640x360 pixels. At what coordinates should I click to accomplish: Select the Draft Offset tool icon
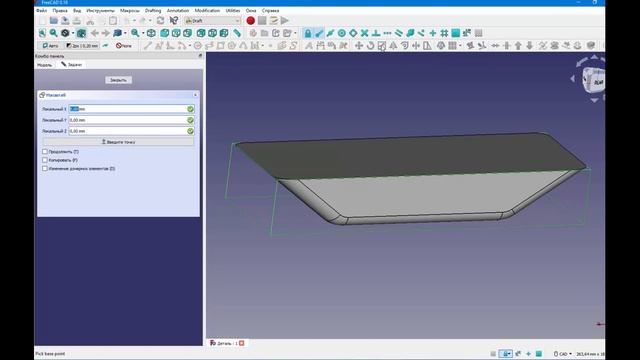pos(404,46)
